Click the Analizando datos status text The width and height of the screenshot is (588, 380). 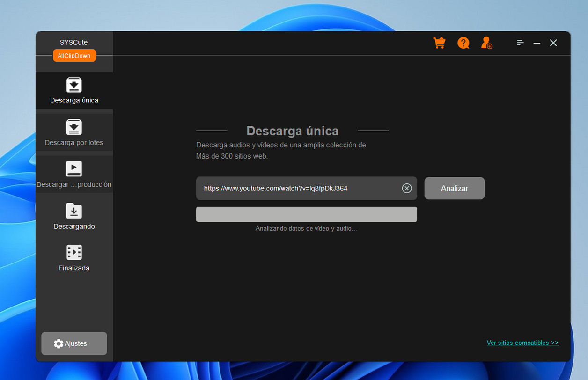(x=306, y=229)
